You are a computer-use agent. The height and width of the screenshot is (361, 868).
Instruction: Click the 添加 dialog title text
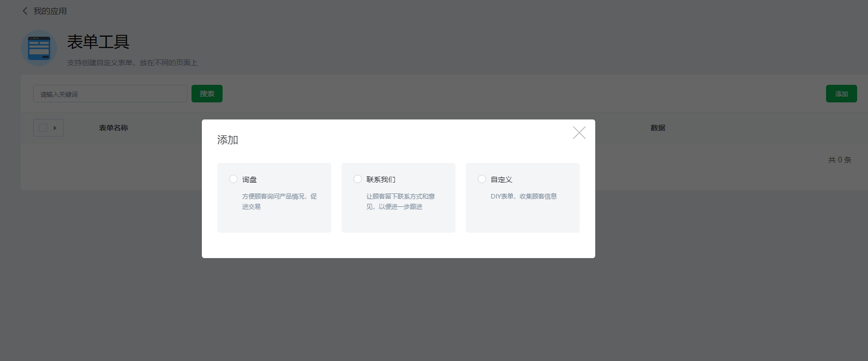(x=228, y=140)
